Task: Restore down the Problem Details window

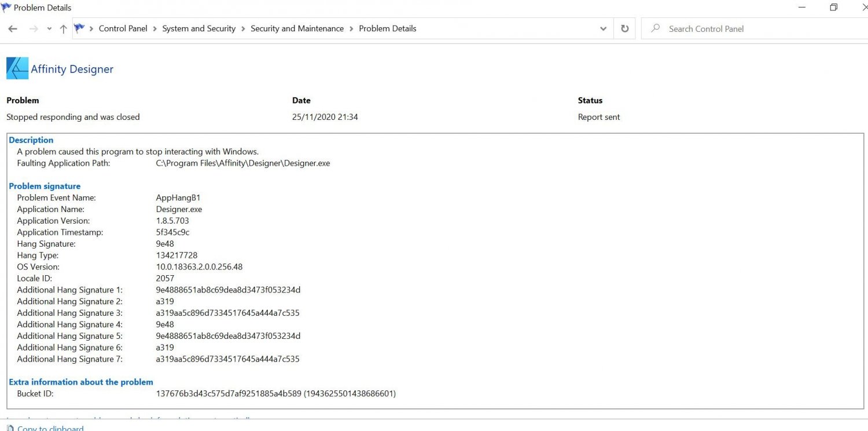Action: coord(833,8)
